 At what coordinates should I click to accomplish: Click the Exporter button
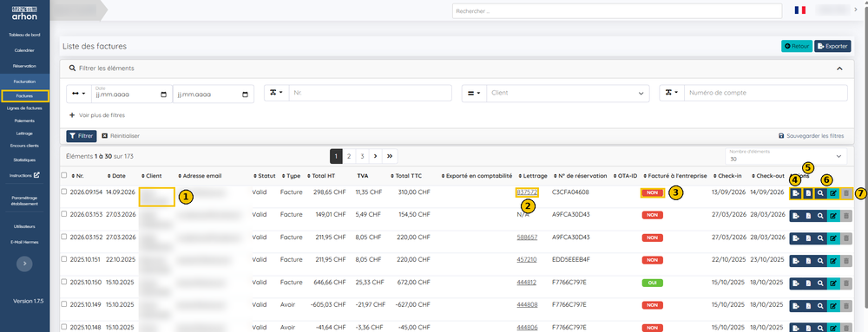point(832,47)
